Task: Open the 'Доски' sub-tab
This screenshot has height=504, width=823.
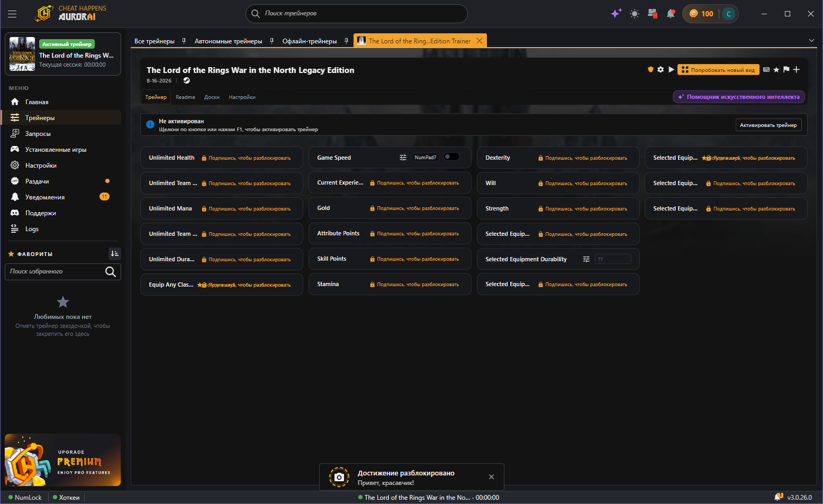Action: point(212,97)
